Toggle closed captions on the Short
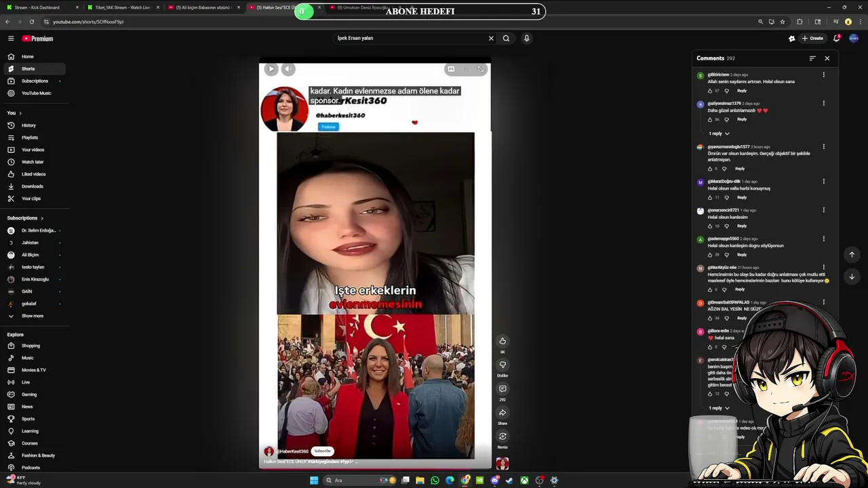This screenshot has width=868, height=488. point(451,68)
